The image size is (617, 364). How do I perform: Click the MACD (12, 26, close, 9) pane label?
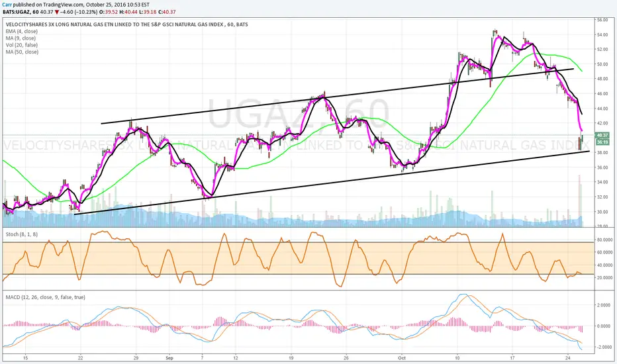coord(45,297)
